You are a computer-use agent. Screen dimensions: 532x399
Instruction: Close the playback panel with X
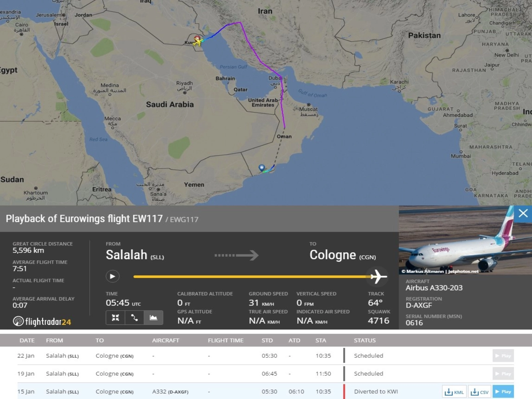(x=523, y=213)
